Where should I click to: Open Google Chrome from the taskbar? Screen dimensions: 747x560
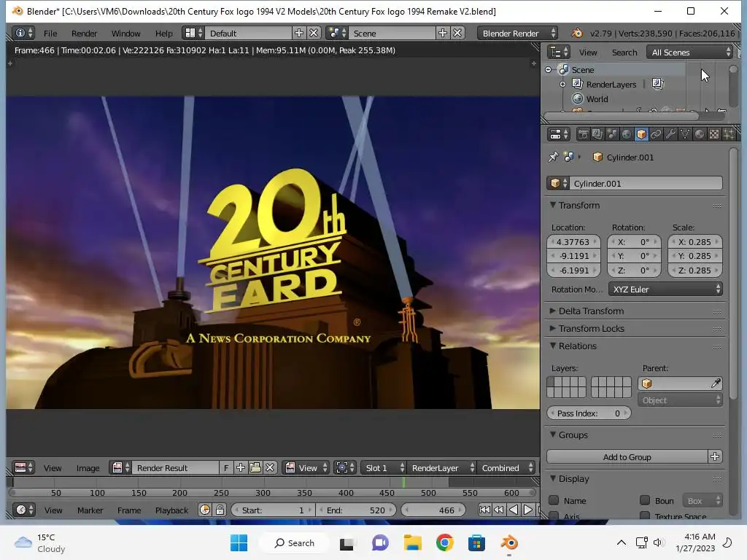(444, 542)
